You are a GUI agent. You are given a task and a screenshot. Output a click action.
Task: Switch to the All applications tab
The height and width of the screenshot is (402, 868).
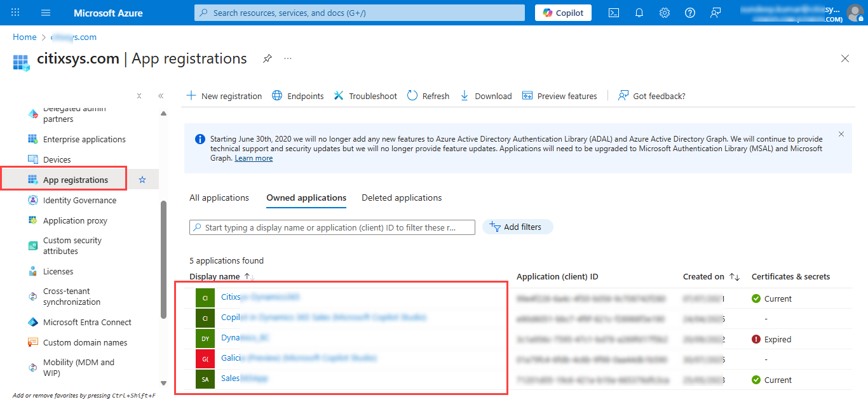pos(219,198)
